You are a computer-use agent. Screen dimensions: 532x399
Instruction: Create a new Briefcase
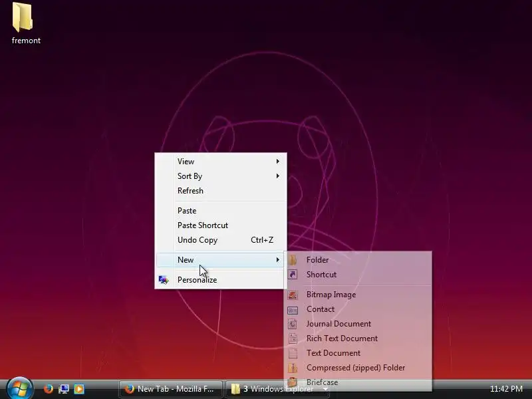[x=358, y=382]
